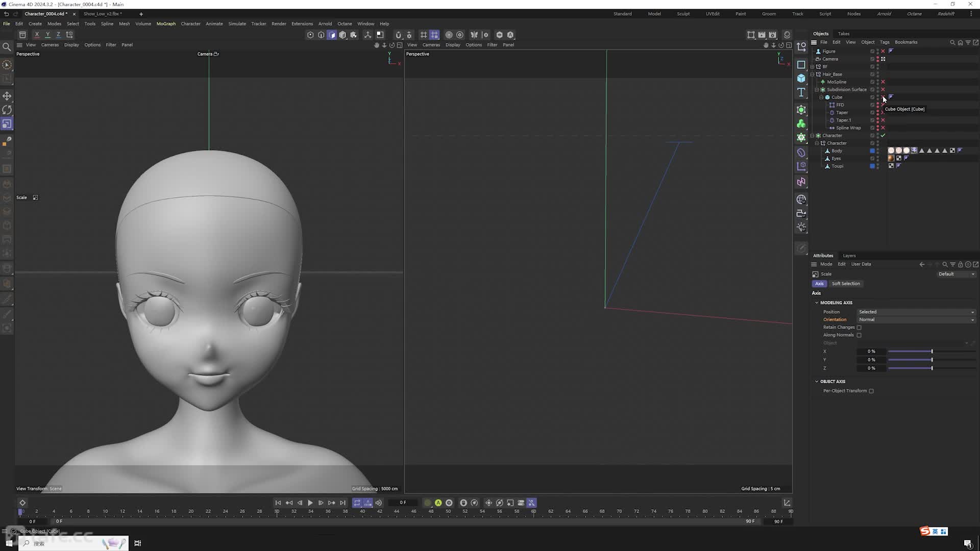Toggle Spline Wrap enable red X

pos(883,128)
